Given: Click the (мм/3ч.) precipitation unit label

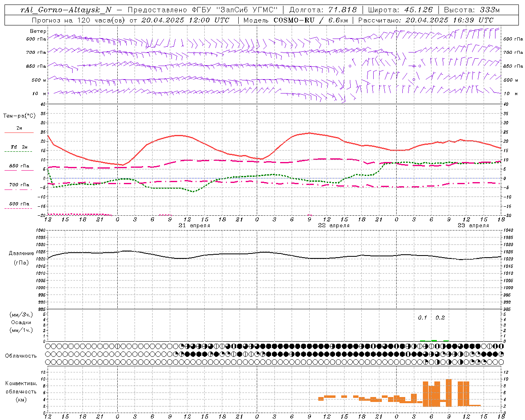Looking at the screenshot, I should 21,315.
